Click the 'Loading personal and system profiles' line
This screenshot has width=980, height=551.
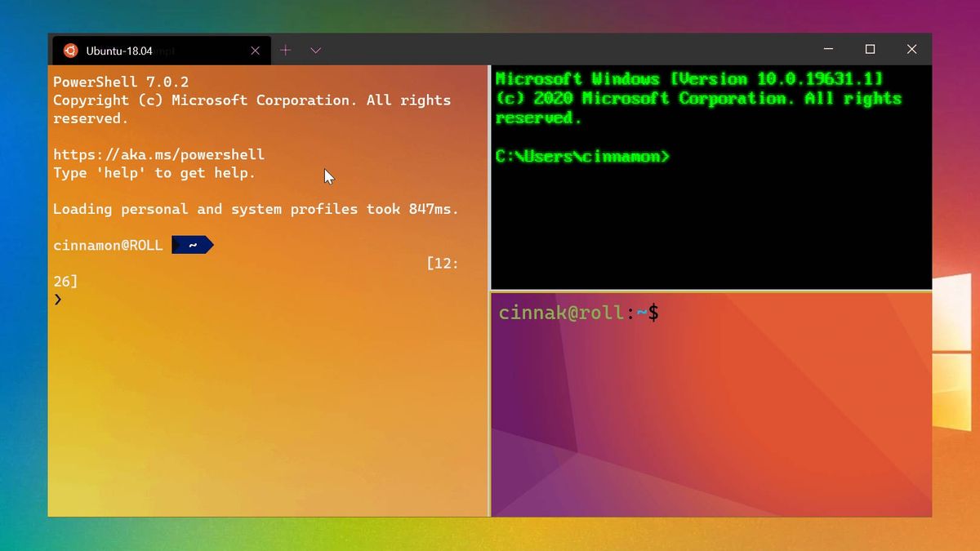click(256, 209)
